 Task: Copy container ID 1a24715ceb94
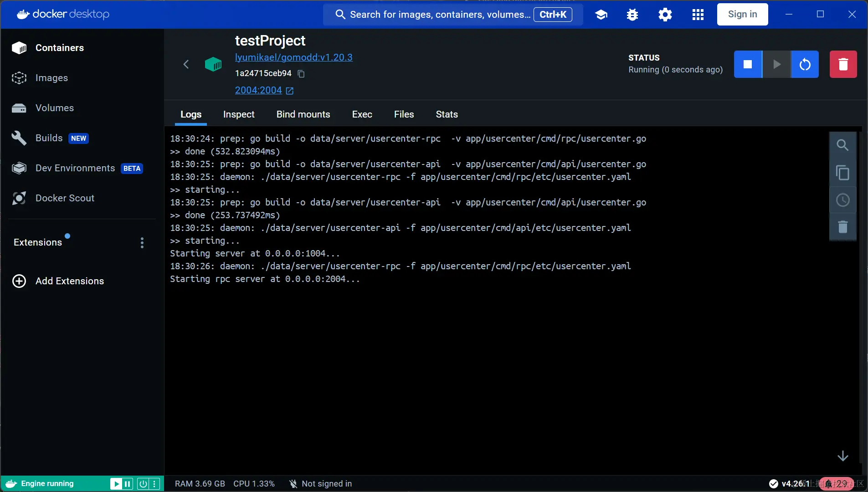tap(301, 73)
